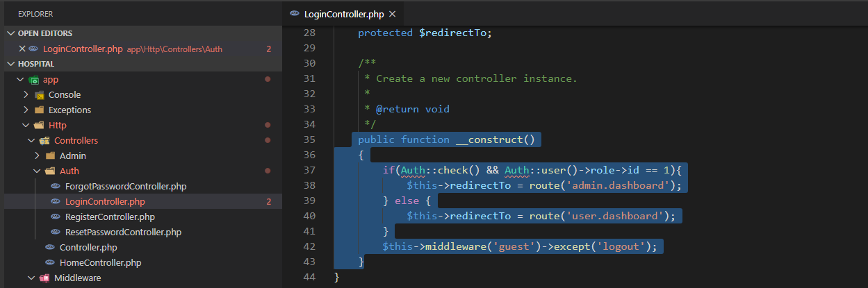Viewport: 868px width, 288px height.
Task: Click the EXPLORER panel title
Action: [x=35, y=14]
